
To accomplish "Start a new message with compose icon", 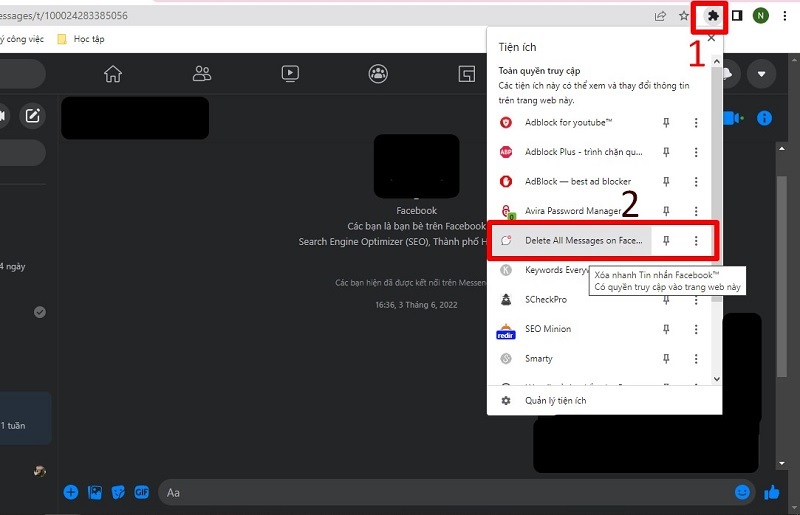I will (x=33, y=116).
